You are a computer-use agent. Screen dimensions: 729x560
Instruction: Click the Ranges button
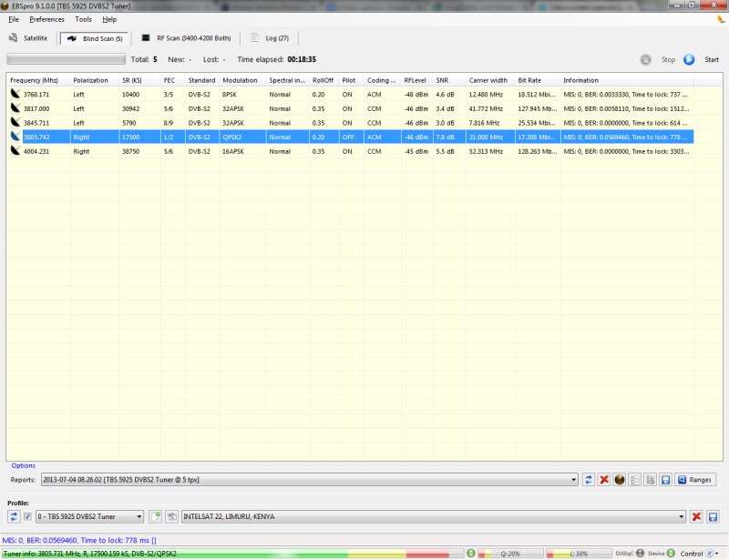695,479
